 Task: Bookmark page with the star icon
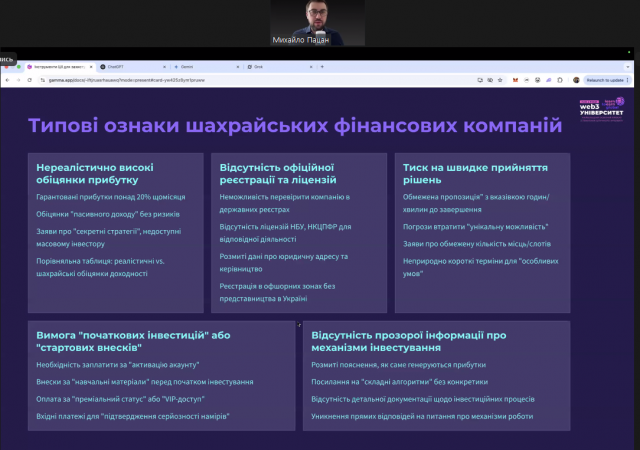click(500, 80)
